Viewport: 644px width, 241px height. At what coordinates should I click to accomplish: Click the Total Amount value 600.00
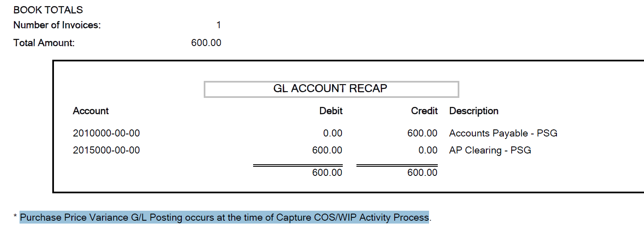206,43
